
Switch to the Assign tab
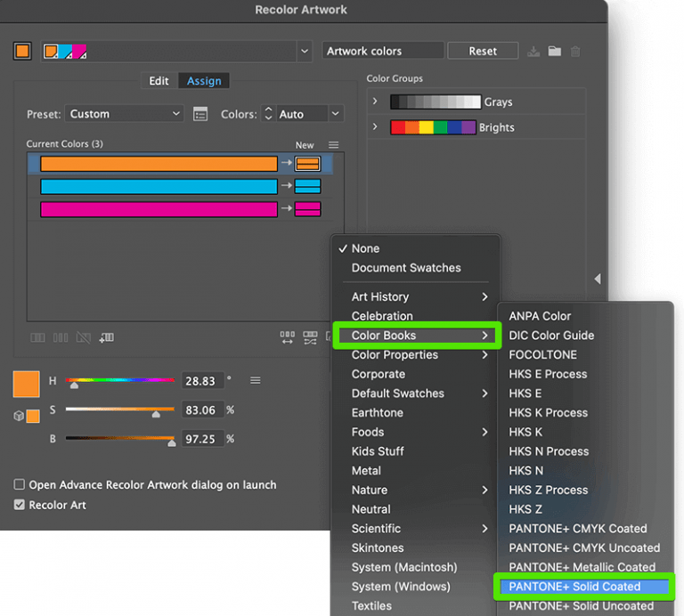point(204,81)
